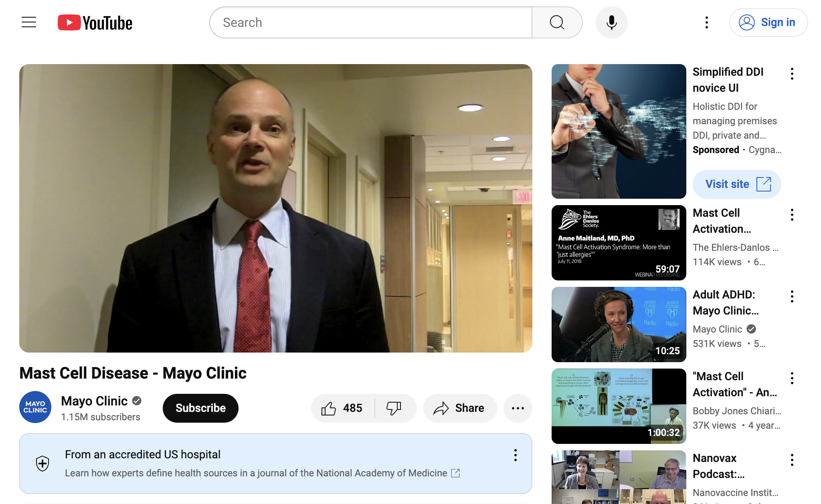Open the hamburger guide menu
Viewport: 821px width, 504px height.
[29, 22]
